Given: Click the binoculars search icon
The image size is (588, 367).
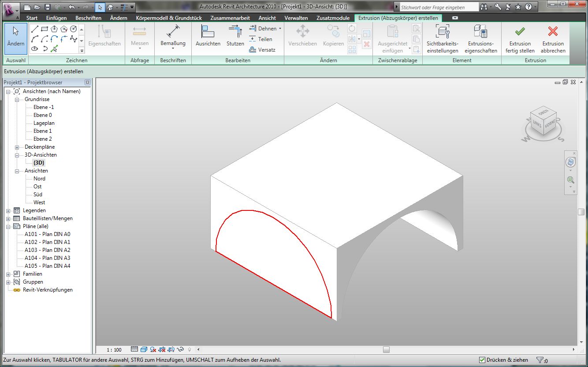Looking at the screenshot, I should point(485,7).
